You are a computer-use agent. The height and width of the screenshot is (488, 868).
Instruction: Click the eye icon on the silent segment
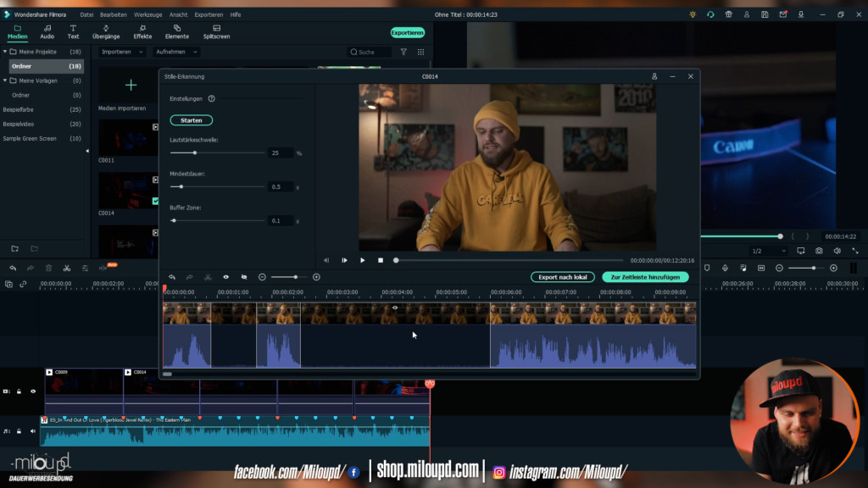pos(395,308)
